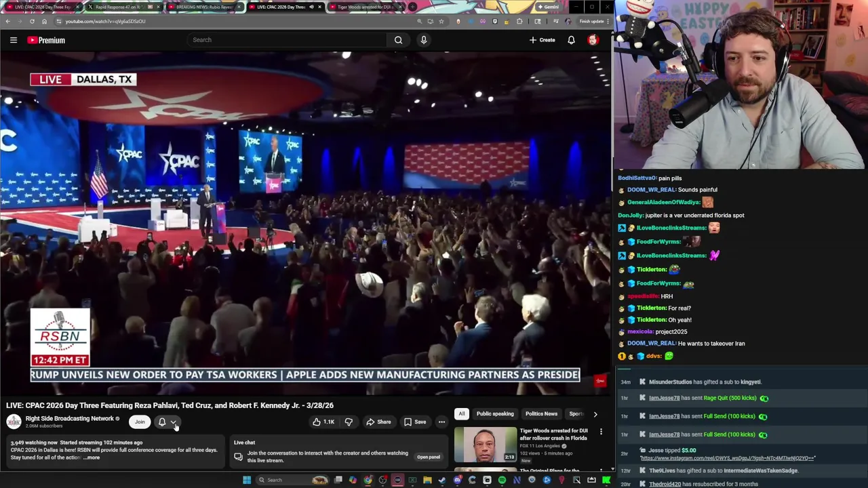The image size is (868, 488).
Task: Expand the notification preference dropdown arrow
Action: 174,422
